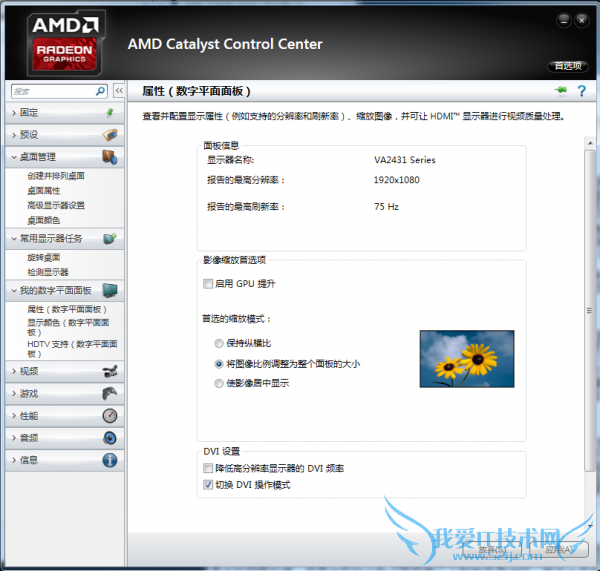Click the 桌面管理 desktop management icon

pyautogui.click(x=110, y=157)
